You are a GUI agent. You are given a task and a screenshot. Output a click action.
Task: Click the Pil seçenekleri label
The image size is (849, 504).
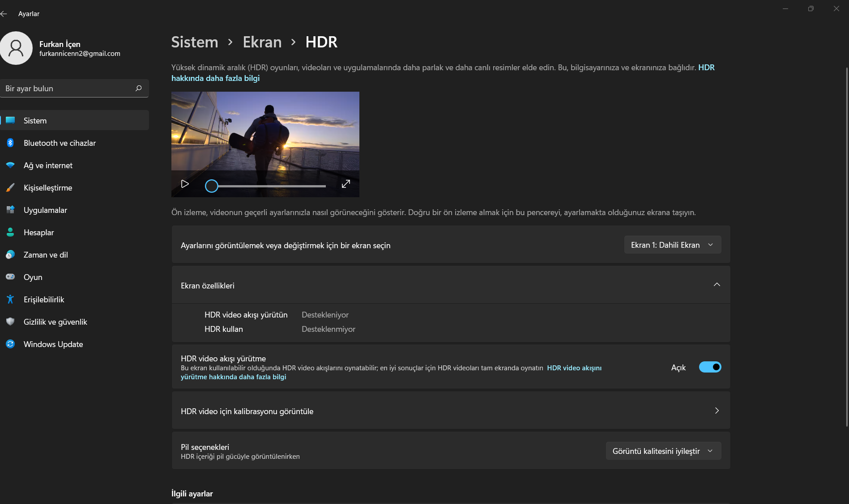pyautogui.click(x=205, y=447)
